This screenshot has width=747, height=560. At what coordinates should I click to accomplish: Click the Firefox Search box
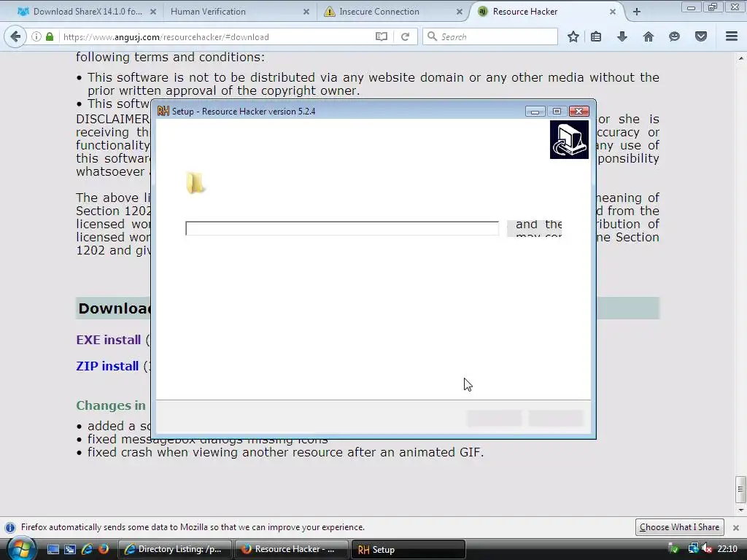[489, 36]
